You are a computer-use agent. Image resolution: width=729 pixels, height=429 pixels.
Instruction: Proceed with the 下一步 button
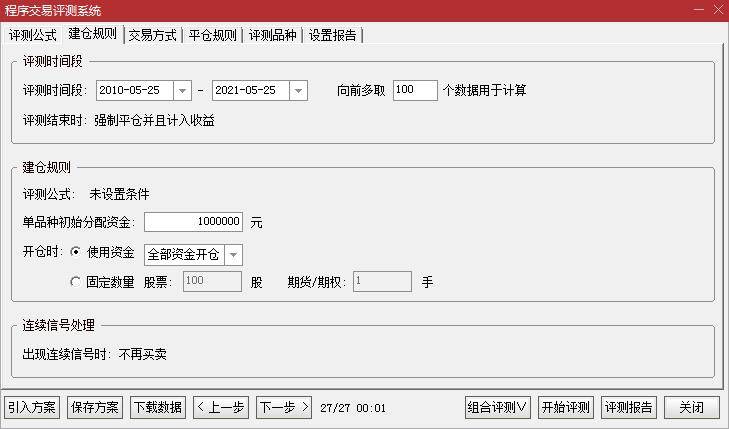284,408
